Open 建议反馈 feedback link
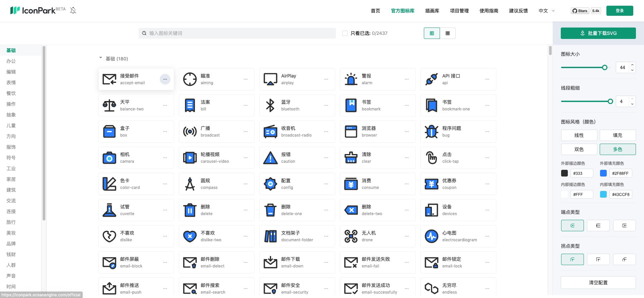 518,11
